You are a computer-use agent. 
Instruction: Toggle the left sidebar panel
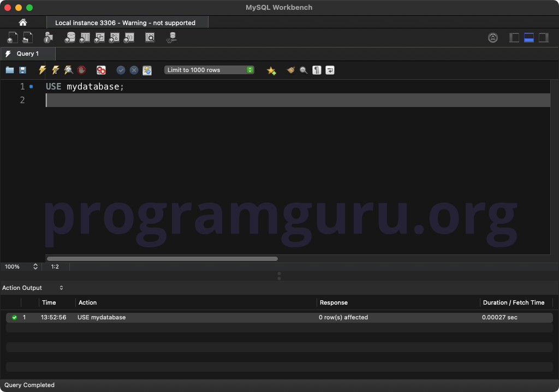(x=514, y=38)
